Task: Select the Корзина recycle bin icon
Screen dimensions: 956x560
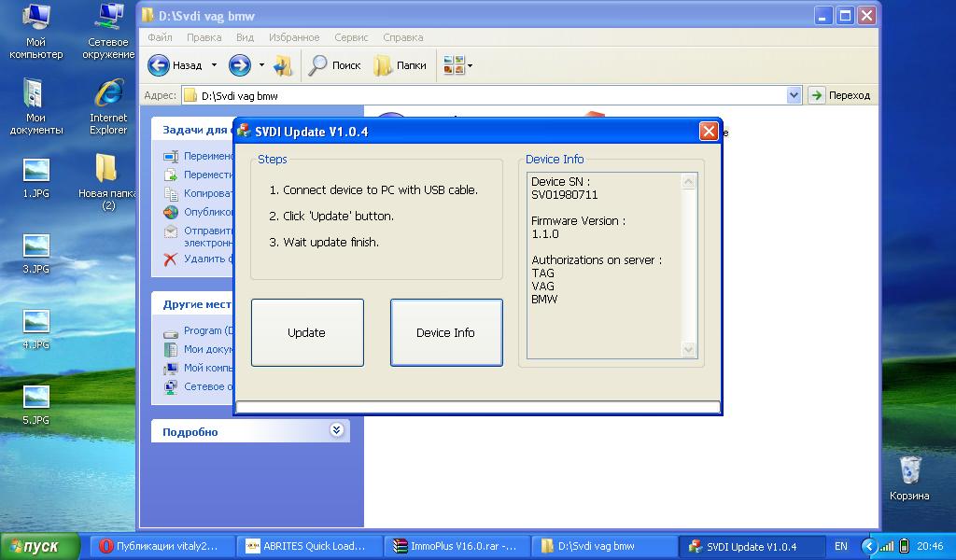Action: pyautogui.click(x=909, y=479)
